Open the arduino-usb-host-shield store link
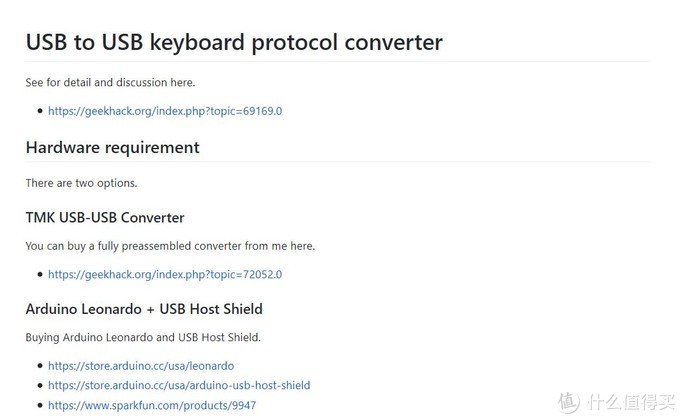 coord(179,386)
